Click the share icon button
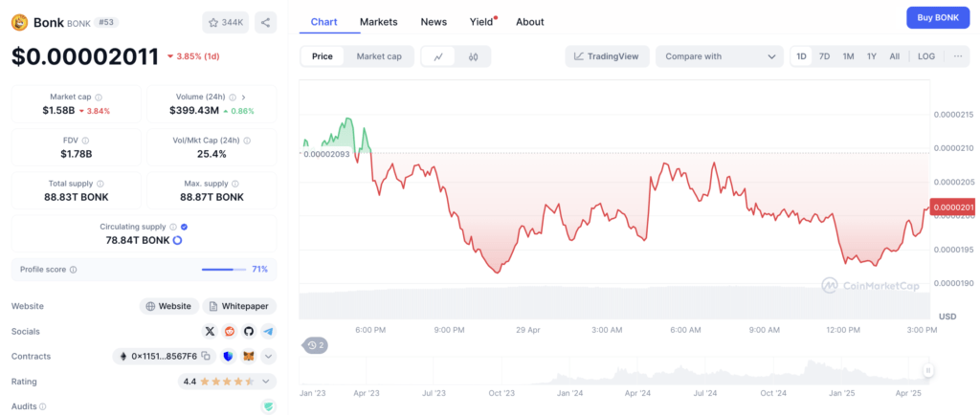 click(x=266, y=22)
